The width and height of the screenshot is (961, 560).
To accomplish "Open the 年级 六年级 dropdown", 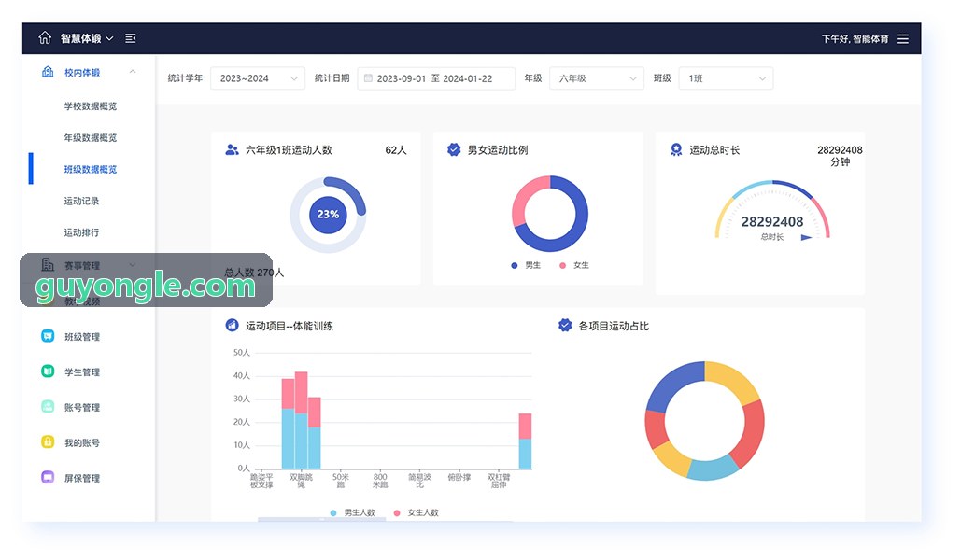I will click(x=597, y=78).
